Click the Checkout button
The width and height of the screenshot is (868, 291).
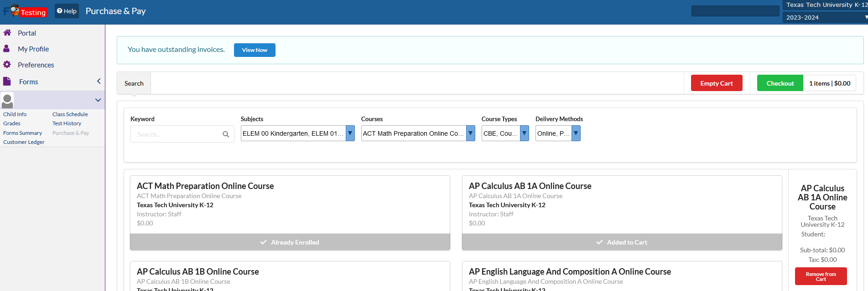point(780,83)
